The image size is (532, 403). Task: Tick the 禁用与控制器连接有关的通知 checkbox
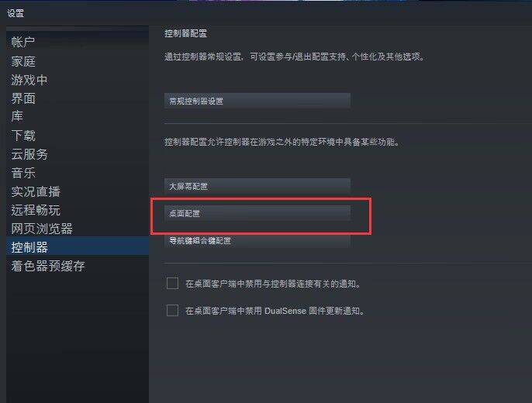point(172,283)
